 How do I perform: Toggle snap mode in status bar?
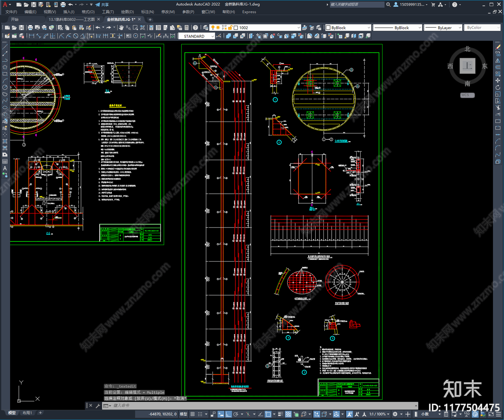(x=200, y=414)
